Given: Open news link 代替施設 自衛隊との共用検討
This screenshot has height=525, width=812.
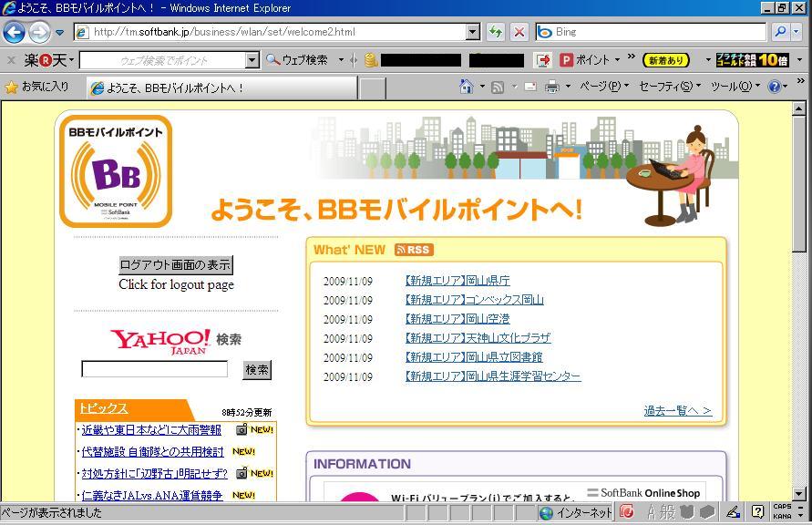Looking at the screenshot, I should [x=153, y=452].
